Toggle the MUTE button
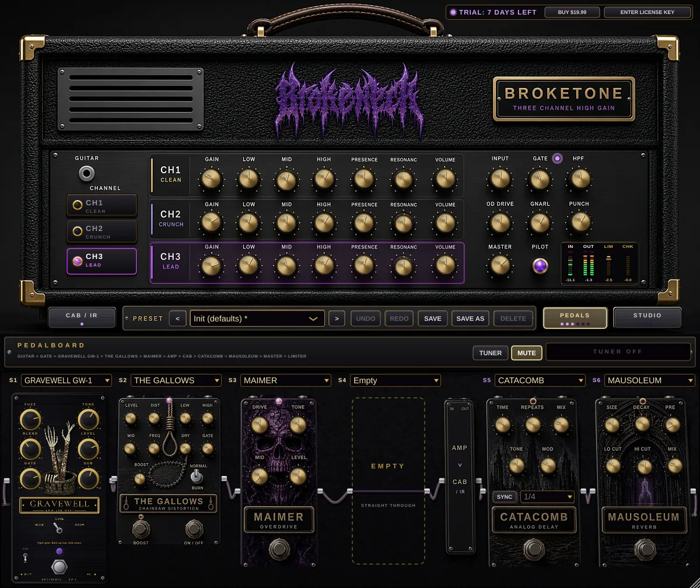Viewport: 700px width, 588px height. tap(527, 353)
